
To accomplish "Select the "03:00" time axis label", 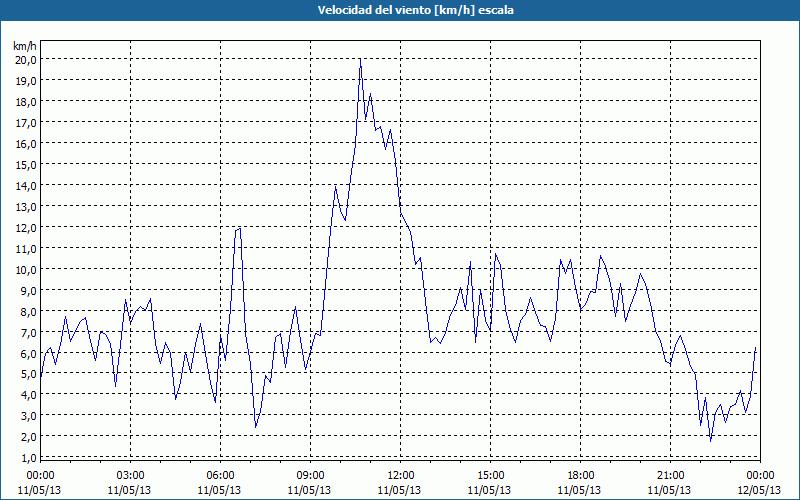I will tap(130, 476).
